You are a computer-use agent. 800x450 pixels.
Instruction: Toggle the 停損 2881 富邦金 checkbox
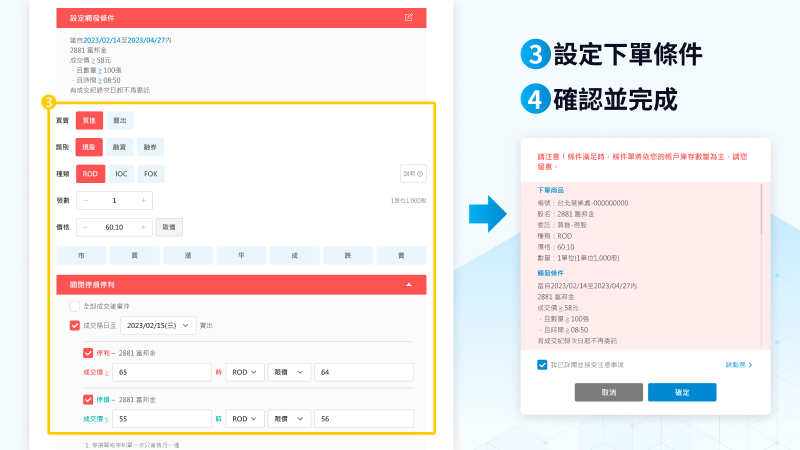88,399
